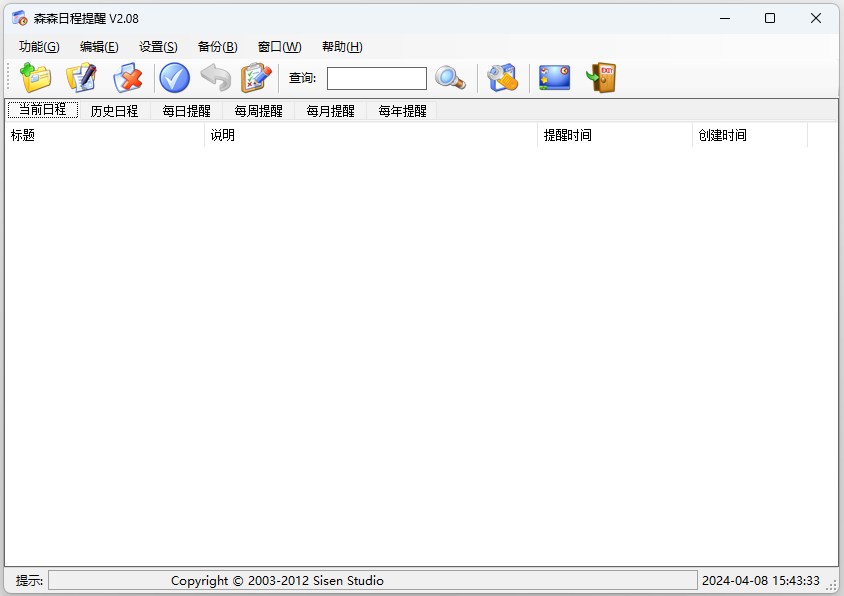Viewport: 844px width, 596px height.
Task: Click the gray undo arrow icon
Action: [x=215, y=78]
